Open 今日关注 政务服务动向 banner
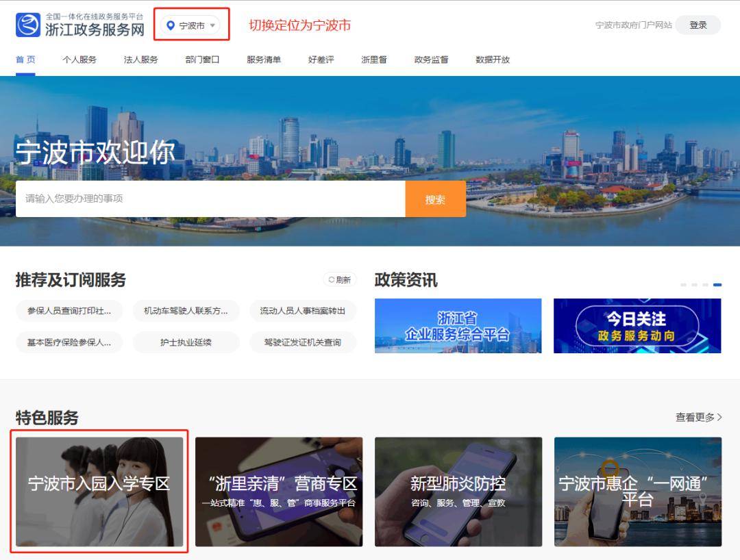 point(638,326)
